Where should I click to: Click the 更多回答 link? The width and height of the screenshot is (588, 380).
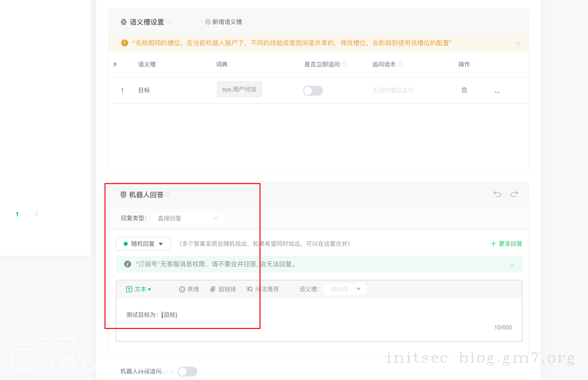[506, 244]
